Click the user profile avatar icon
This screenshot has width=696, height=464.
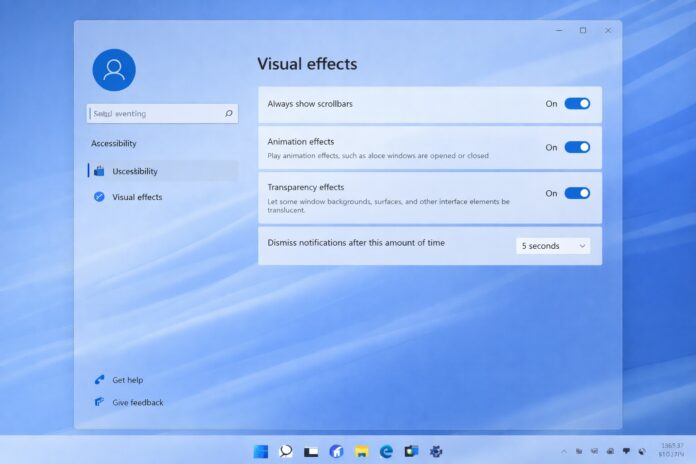(114, 70)
